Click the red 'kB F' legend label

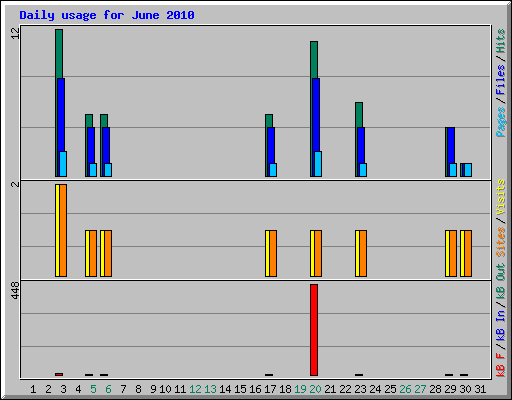[x=500, y=365]
